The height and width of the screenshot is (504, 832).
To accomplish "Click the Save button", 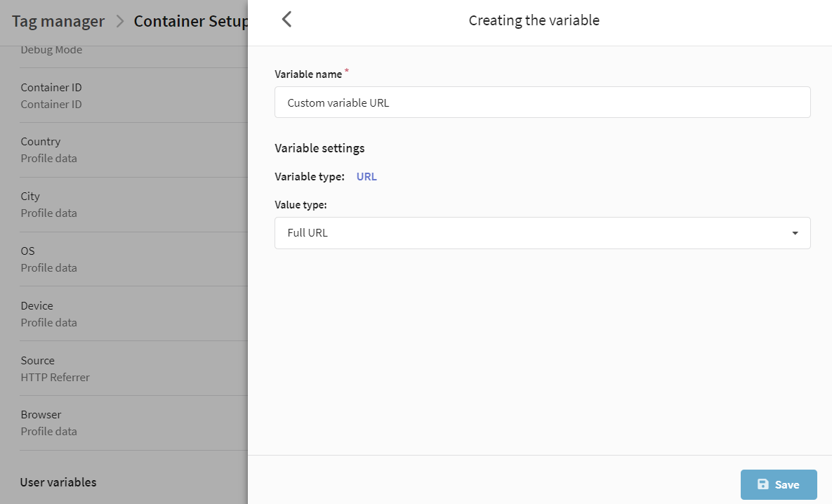I will 779,484.
